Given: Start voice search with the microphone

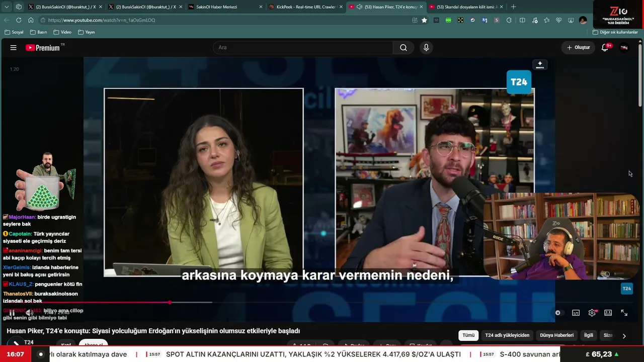Looking at the screenshot, I should (x=426, y=48).
